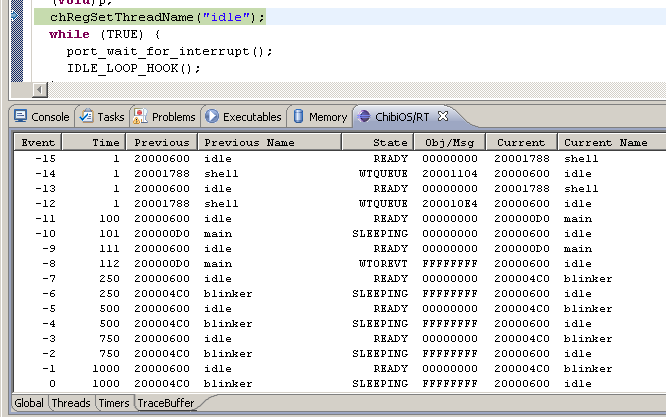
Task: Switch to the Executables tab
Action: point(243,116)
